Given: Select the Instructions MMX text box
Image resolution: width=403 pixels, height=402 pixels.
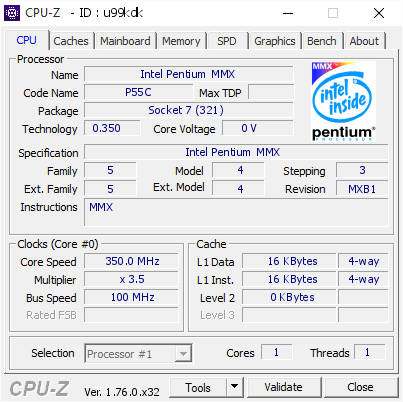Looking at the screenshot, I should (236, 212).
